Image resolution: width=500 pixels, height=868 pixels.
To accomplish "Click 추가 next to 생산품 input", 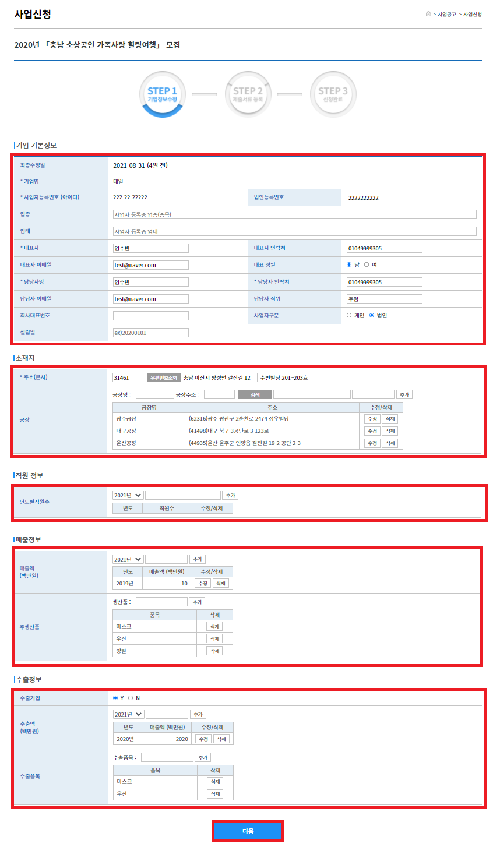I will (198, 602).
